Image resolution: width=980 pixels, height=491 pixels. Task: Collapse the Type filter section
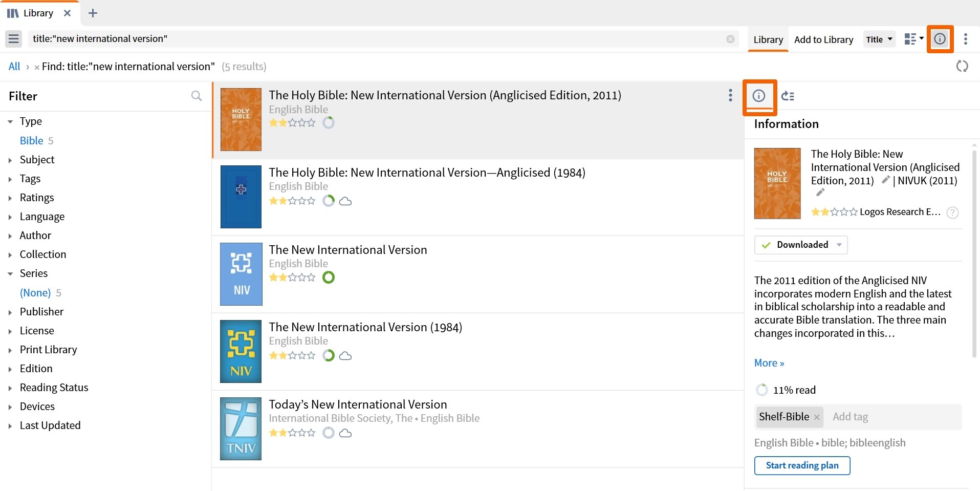point(10,122)
